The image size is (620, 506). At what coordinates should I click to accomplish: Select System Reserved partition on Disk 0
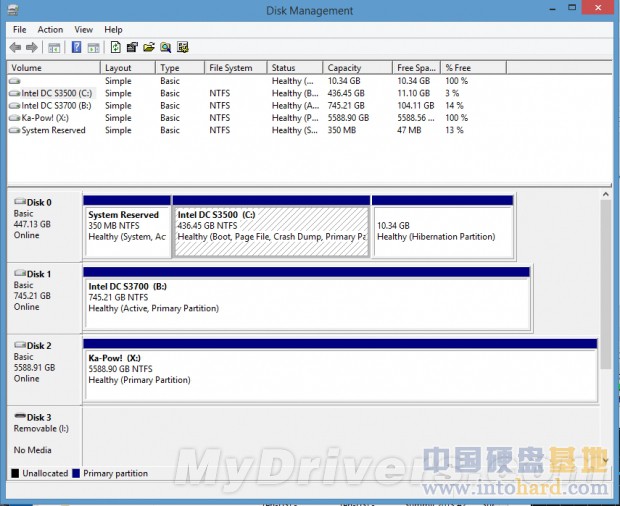[x=127, y=227]
